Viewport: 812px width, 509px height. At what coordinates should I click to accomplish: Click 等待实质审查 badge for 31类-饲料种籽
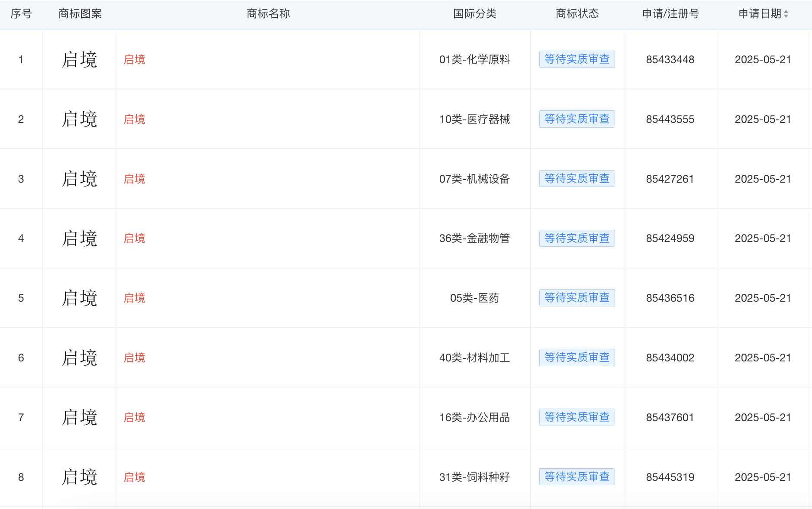[577, 477]
